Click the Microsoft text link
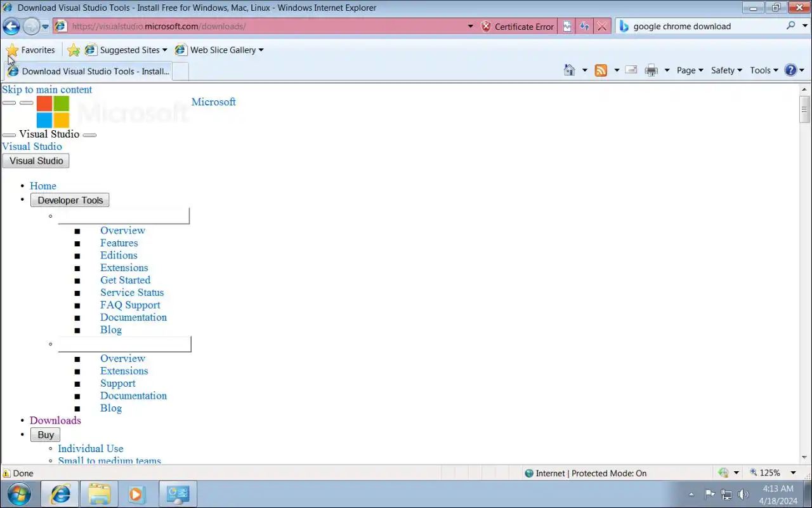Image resolution: width=812 pixels, height=508 pixels. [x=213, y=102]
